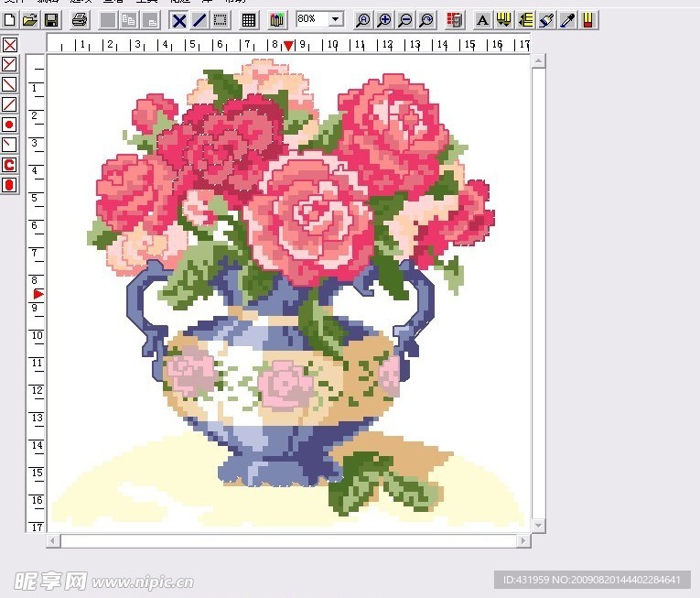Click the yellow and red color marker icon

[588, 20]
